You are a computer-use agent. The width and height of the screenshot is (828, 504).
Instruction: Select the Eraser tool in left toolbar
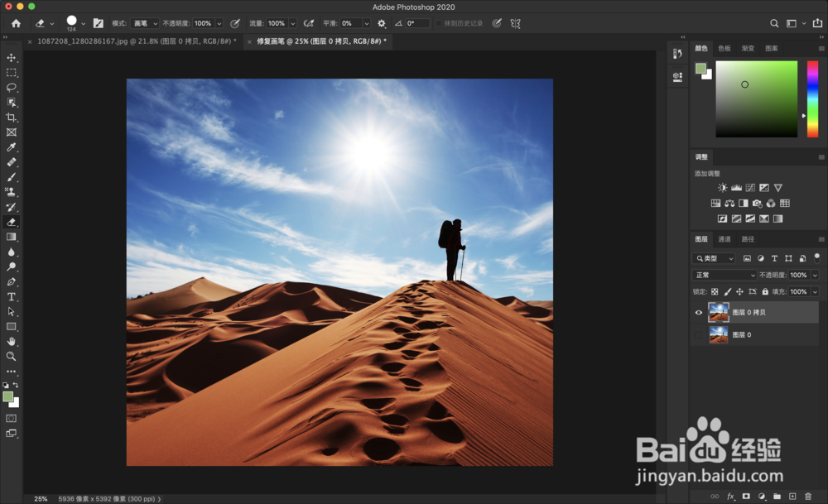[x=11, y=222]
